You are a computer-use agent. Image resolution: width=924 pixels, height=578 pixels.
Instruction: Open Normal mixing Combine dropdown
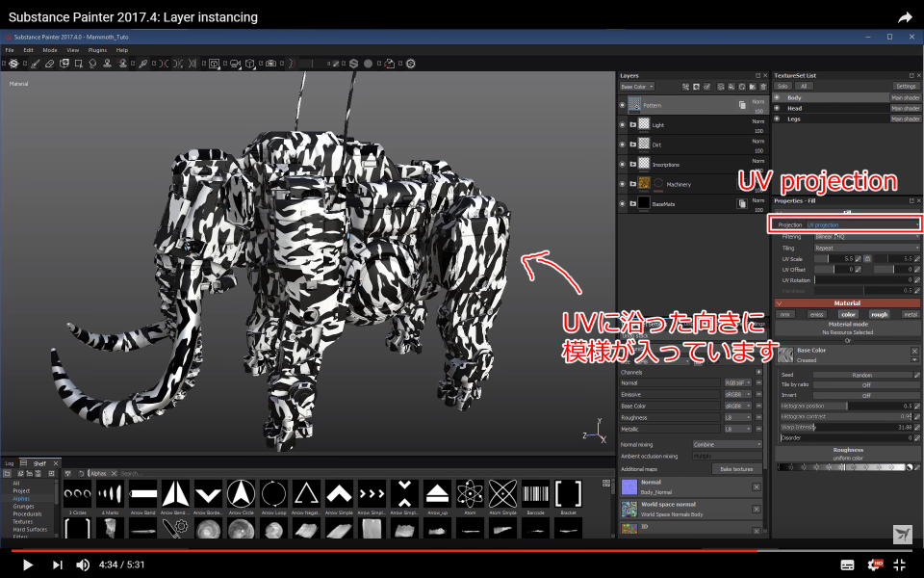(728, 444)
